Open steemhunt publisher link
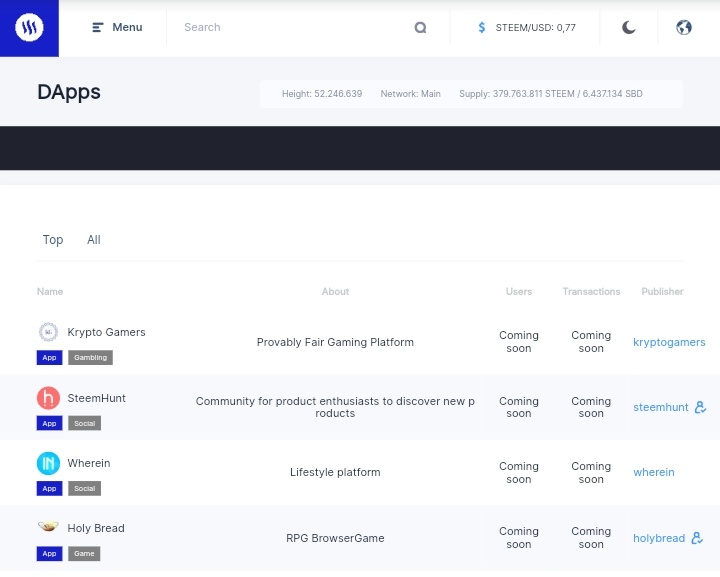 (x=661, y=407)
